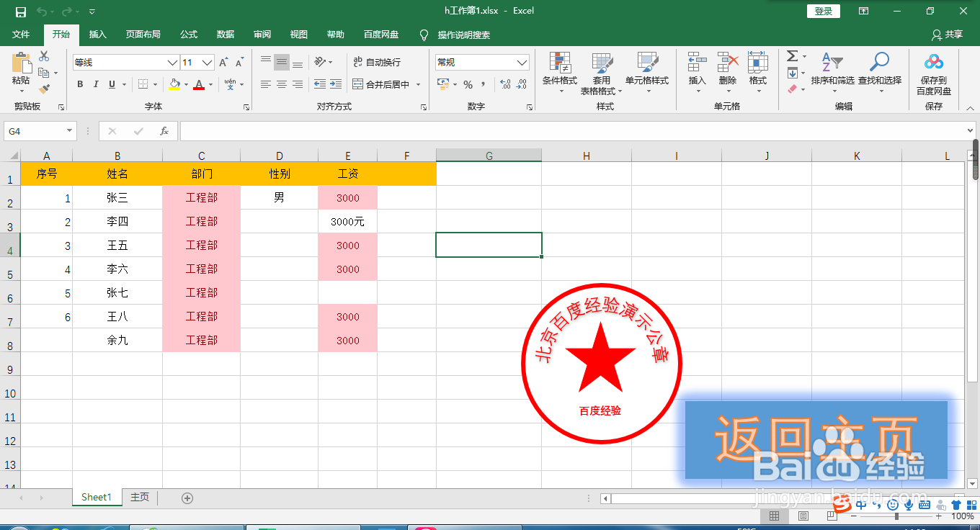Open the number format dropdown showing 常规

click(481, 62)
